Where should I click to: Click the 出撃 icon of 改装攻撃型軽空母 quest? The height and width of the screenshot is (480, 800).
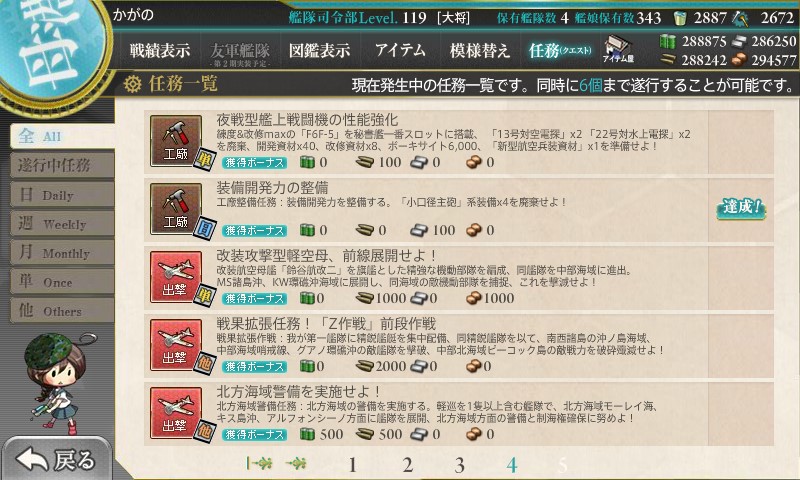coord(176,277)
